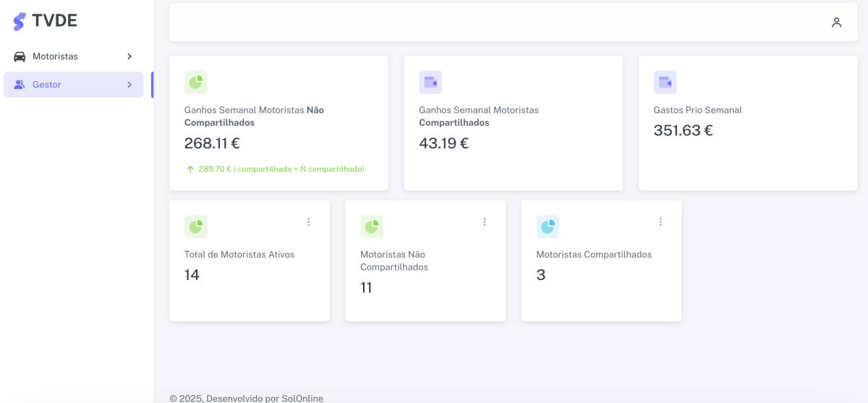Click the Motoristas Compartilhados label
The height and width of the screenshot is (403, 868).
pyautogui.click(x=594, y=255)
